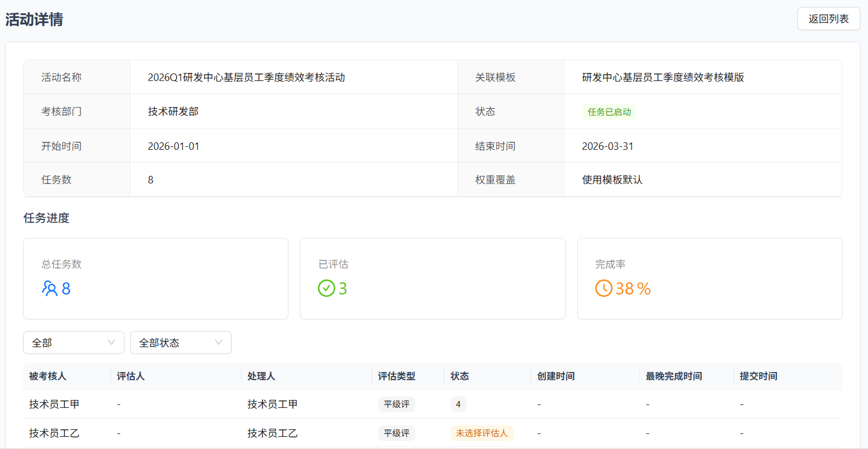Click the 总任务数 card label
The width and height of the screenshot is (868, 449).
(61, 264)
